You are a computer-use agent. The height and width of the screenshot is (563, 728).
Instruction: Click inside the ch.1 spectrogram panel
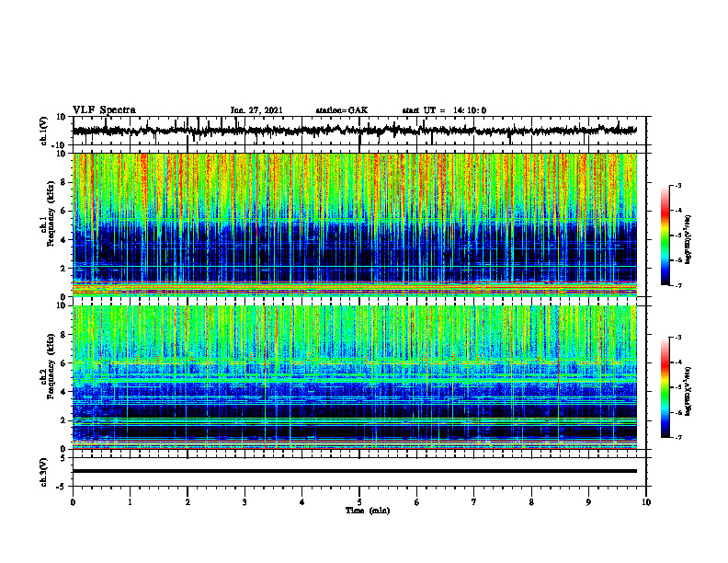click(x=354, y=224)
